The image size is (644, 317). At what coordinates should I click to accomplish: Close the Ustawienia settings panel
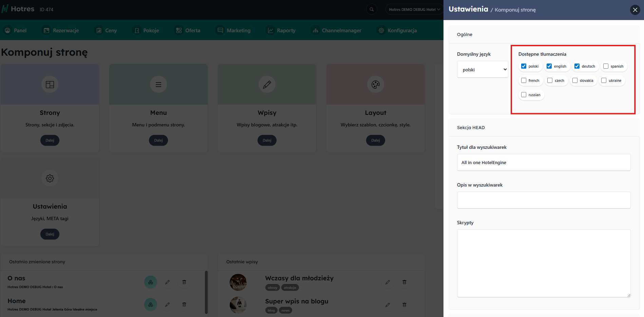tap(635, 10)
